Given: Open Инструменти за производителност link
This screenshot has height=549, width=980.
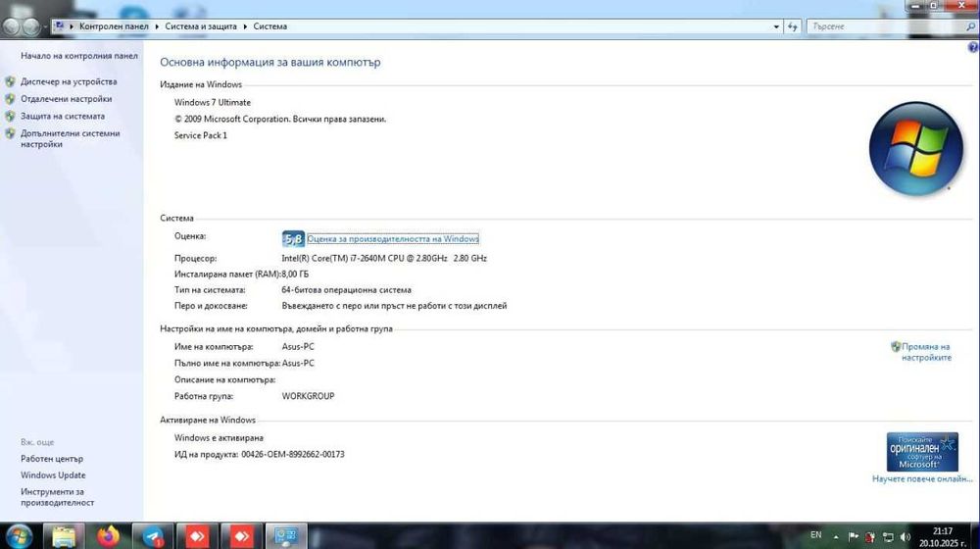Looking at the screenshot, I should 58,497.
